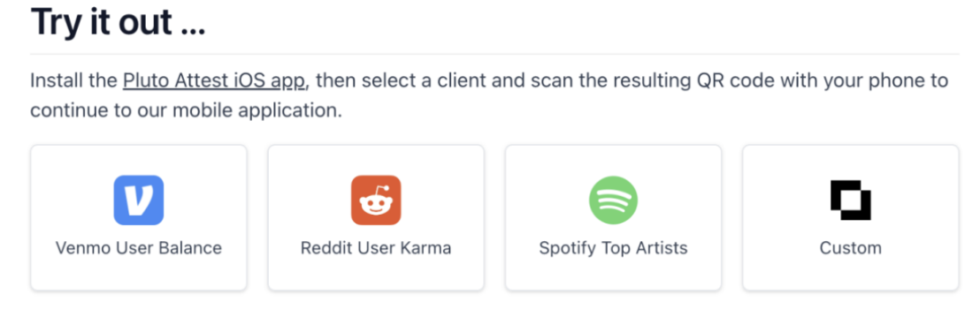This screenshot has height=325, width=980.
Task: Select the Spotify Top Artists label
Action: (x=613, y=247)
